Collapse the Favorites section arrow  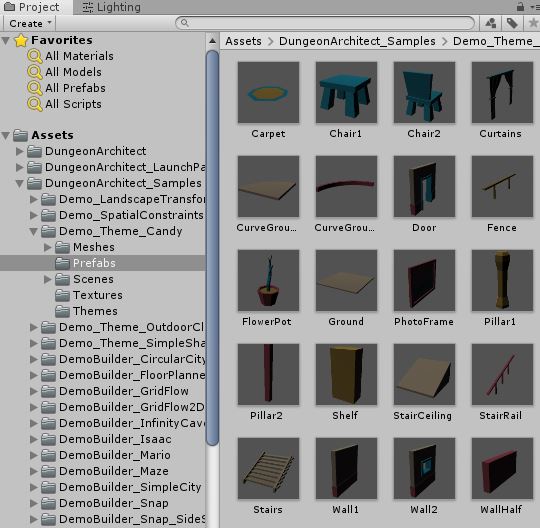tap(6, 41)
